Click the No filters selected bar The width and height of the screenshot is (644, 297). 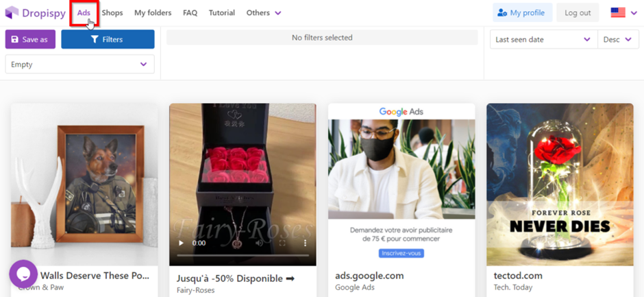click(x=322, y=38)
